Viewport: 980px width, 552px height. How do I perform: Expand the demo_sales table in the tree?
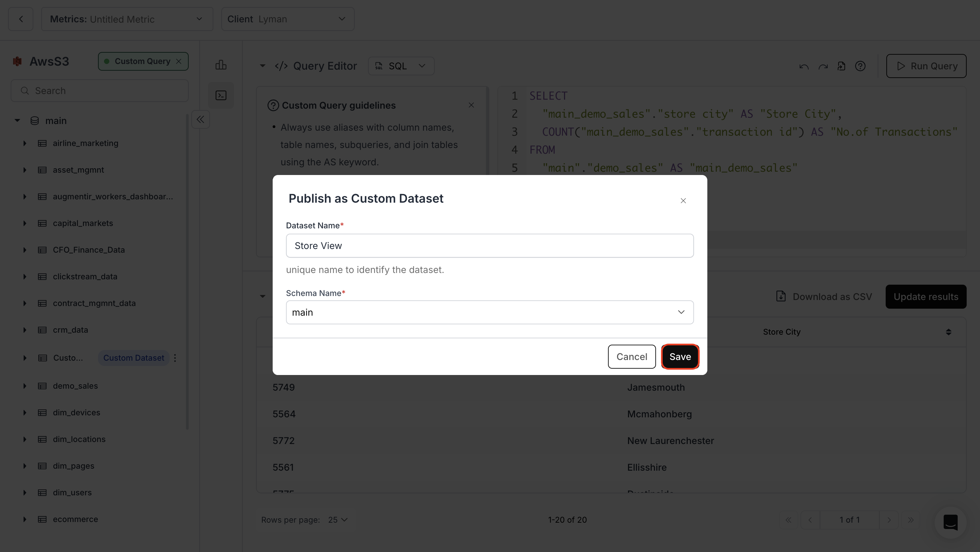pos(25,386)
